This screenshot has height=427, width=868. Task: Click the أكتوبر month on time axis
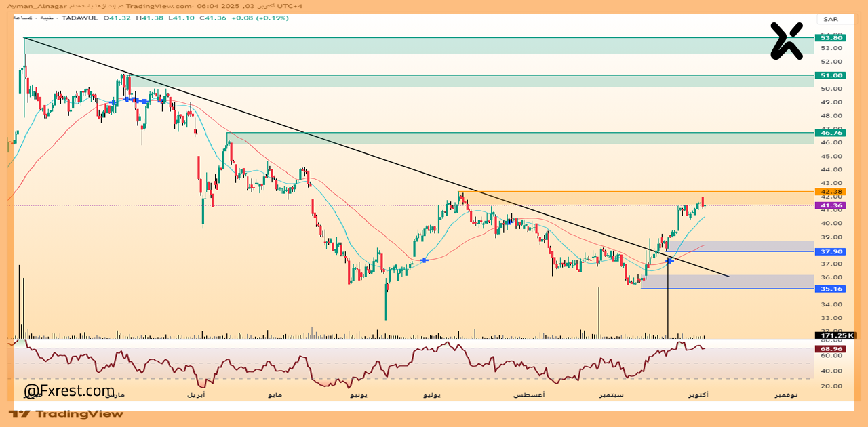pyautogui.click(x=697, y=394)
